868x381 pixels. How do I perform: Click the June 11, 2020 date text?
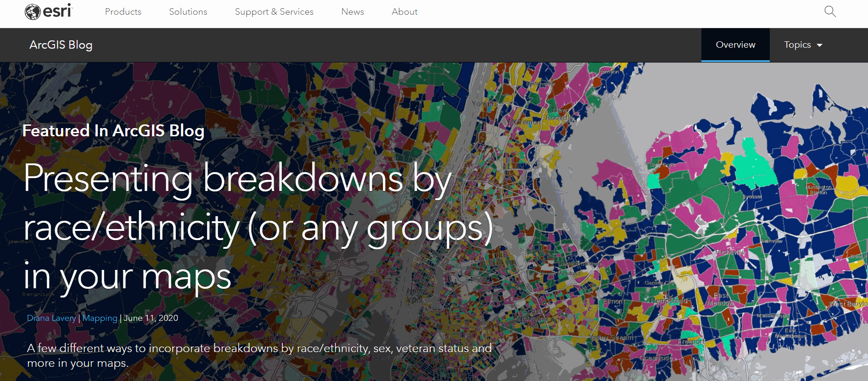point(151,318)
